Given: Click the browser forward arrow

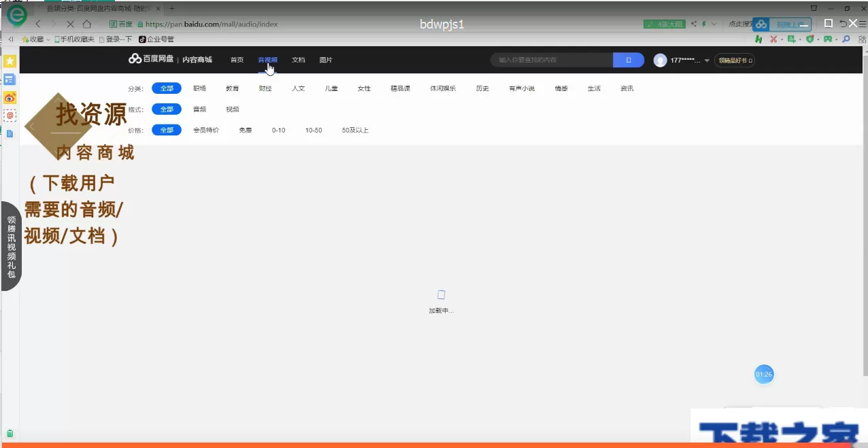Looking at the screenshot, I should pos(54,24).
